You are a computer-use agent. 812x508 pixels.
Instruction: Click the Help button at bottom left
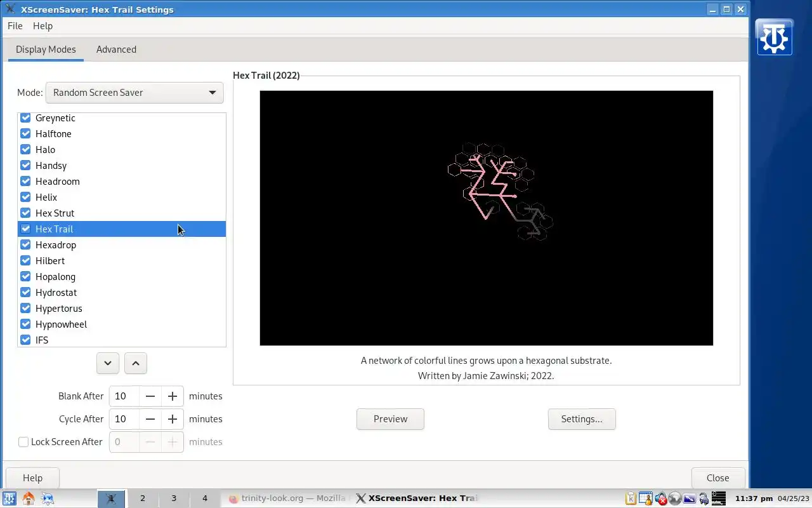tap(32, 478)
